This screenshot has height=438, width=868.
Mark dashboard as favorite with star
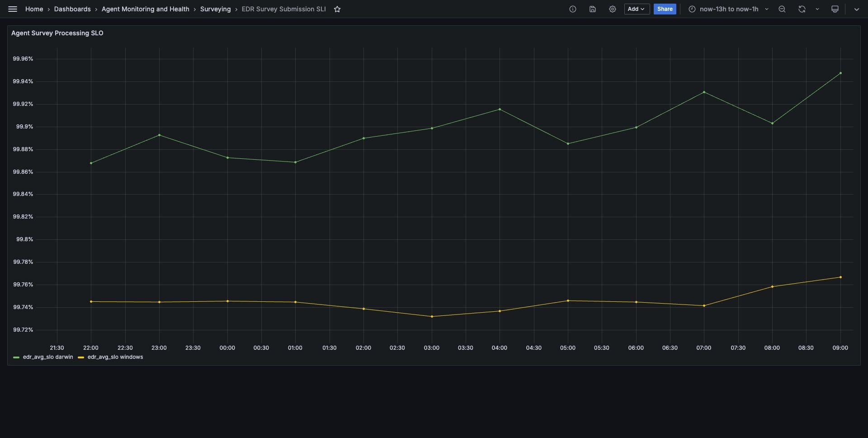337,9
